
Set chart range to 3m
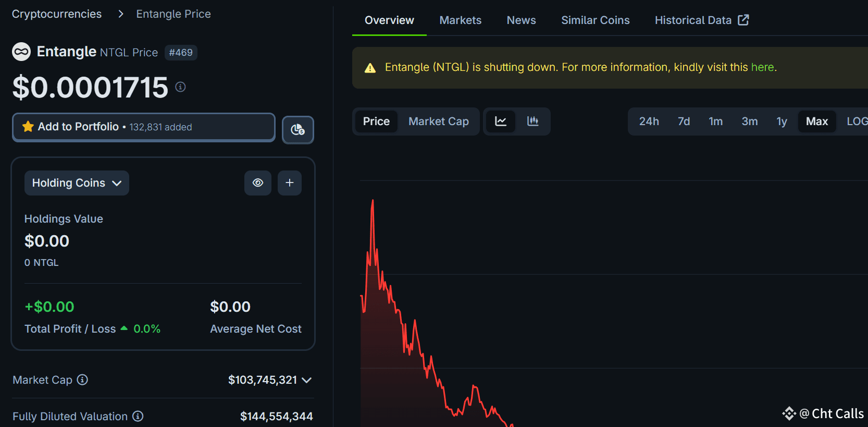tap(750, 121)
